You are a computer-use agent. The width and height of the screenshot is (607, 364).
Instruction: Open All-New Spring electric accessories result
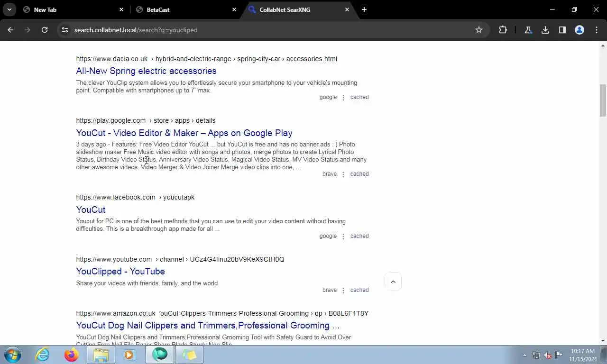point(146,71)
